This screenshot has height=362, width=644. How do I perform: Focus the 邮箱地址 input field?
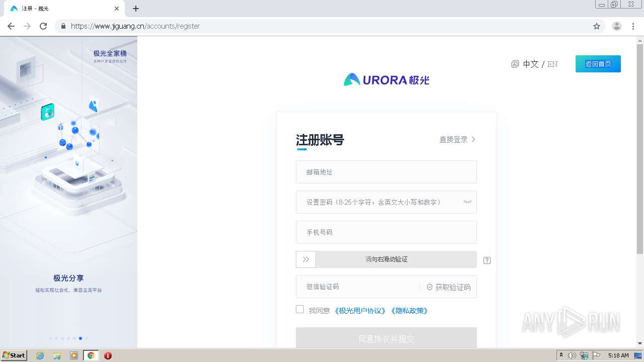point(386,172)
